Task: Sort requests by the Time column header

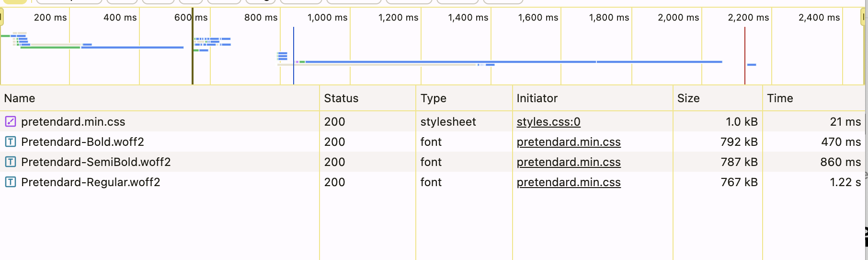Action: point(814,98)
